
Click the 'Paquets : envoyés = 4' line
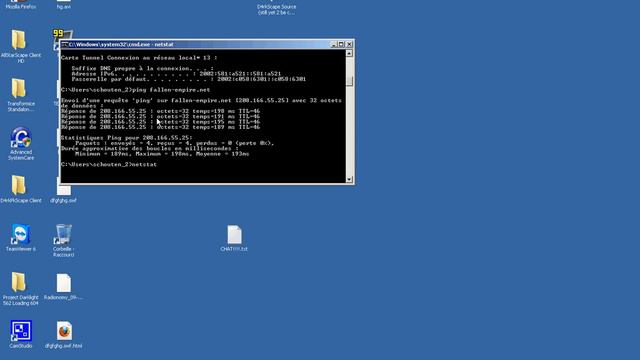(175, 143)
